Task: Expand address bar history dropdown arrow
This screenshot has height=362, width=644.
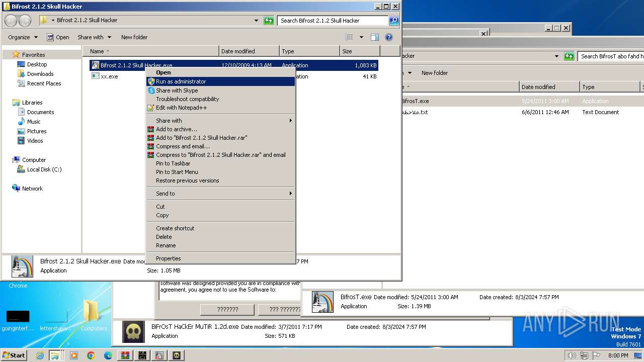Action: (x=257, y=21)
